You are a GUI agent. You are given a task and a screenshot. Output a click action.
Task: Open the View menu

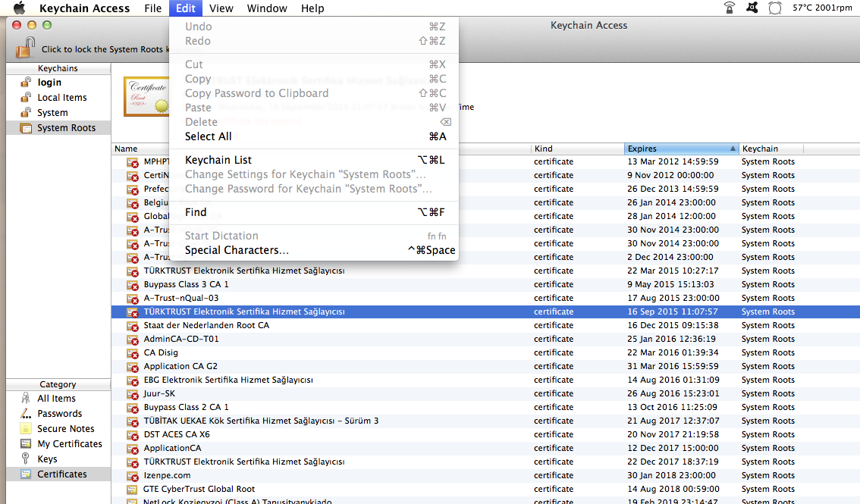pyautogui.click(x=221, y=8)
